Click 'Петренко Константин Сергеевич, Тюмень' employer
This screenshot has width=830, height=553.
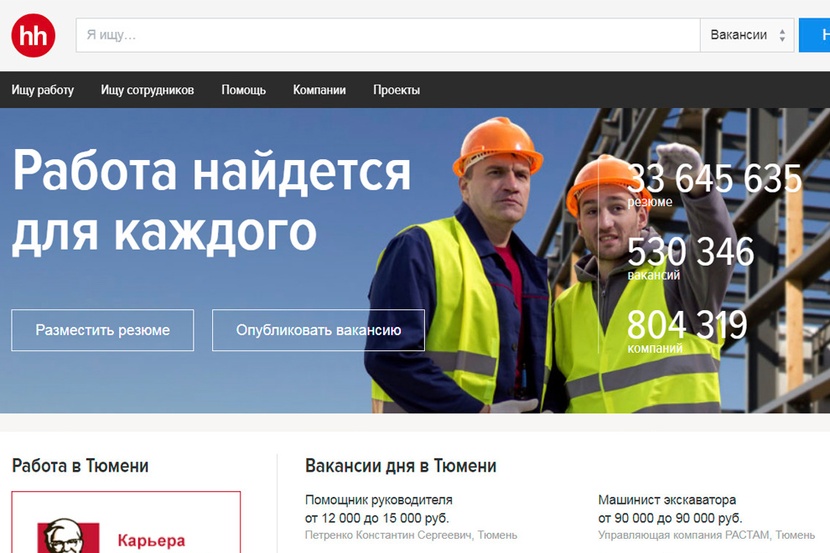click(411, 535)
